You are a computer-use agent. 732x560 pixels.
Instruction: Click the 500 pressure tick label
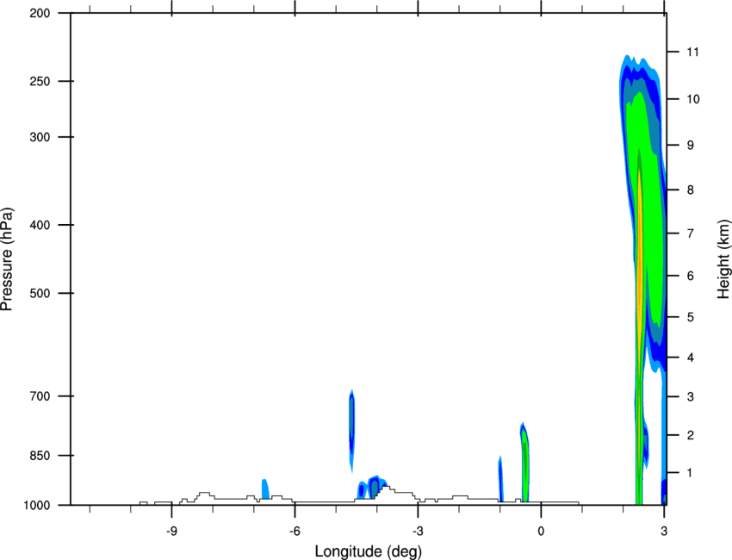pos(40,293)
